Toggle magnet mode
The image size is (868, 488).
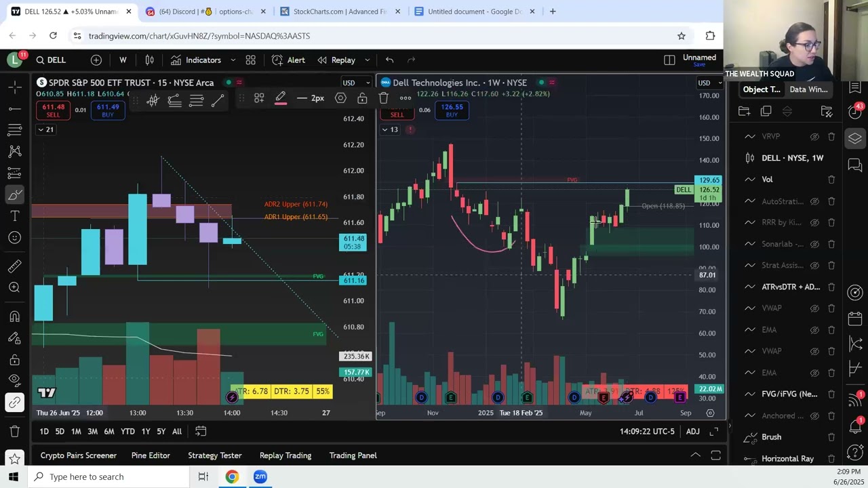[14, 317]
